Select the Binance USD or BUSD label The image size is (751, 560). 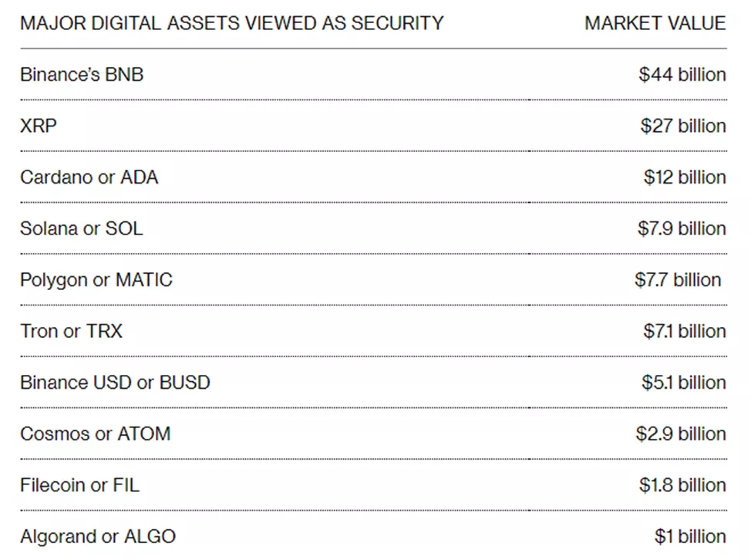click(x=115, y=383)
